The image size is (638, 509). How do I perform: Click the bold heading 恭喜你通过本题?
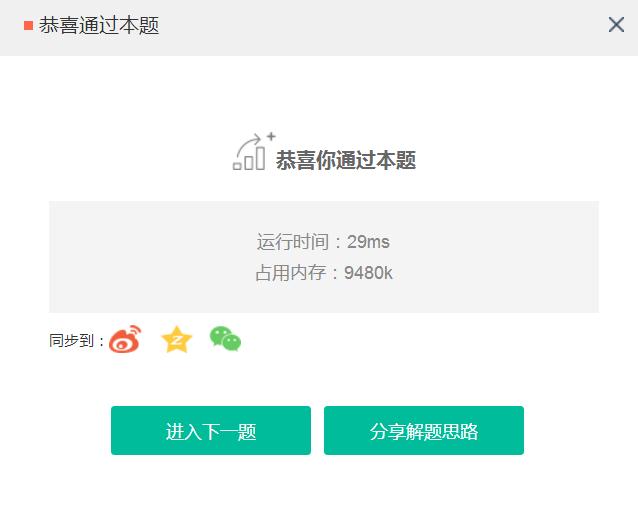346,160
